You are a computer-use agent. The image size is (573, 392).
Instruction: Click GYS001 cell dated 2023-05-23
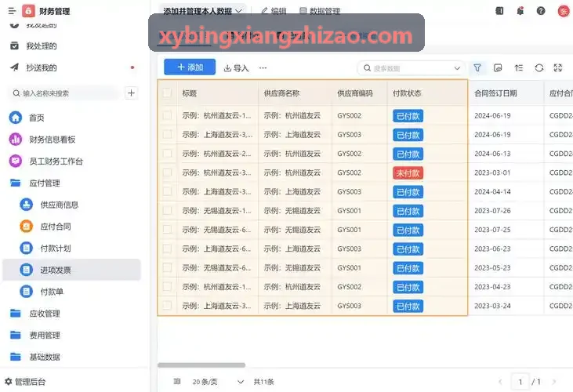point(349,268)
